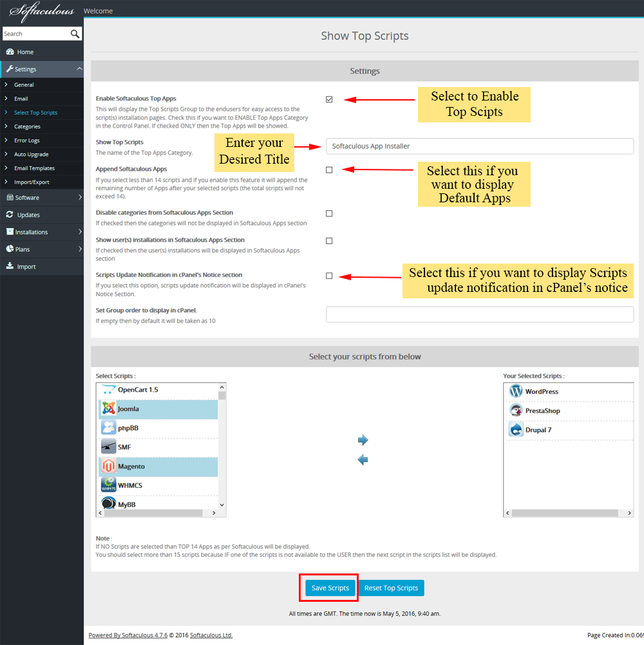644x645 pixels.
Task: Click the Magento script icon
Action: [109, 466]
